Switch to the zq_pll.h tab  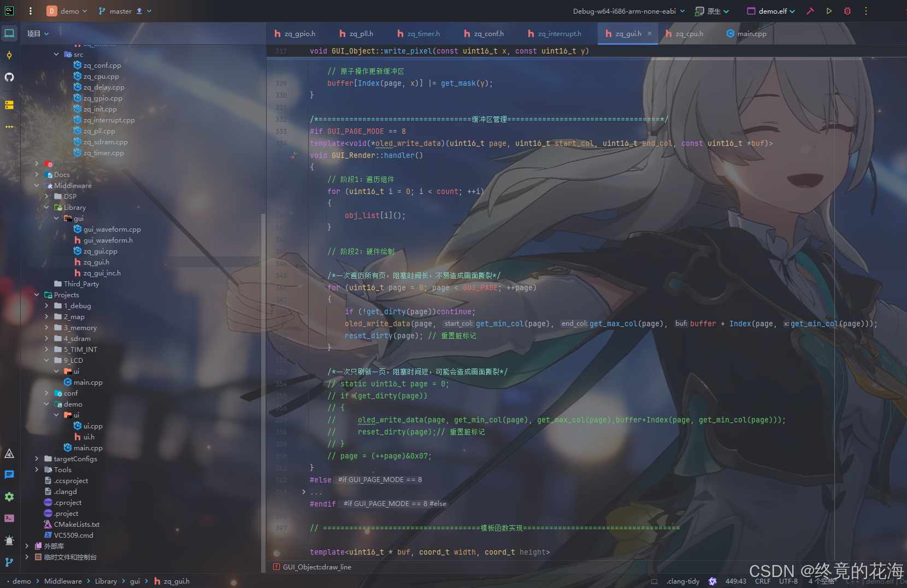click(356, 34)
